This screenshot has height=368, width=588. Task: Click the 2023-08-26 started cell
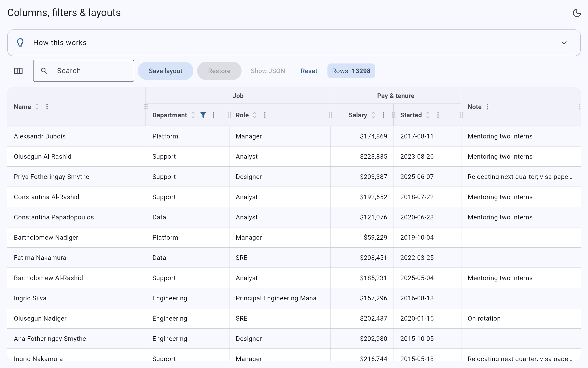coord(427,156)
